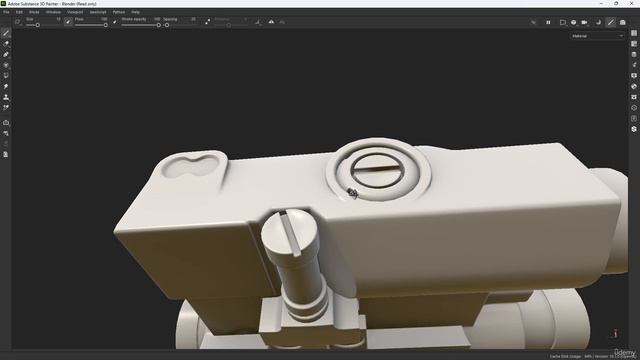Viewport: 640px width, 360px height.
Task: Open the video camera selection icon
Action: tap(584, 22)
